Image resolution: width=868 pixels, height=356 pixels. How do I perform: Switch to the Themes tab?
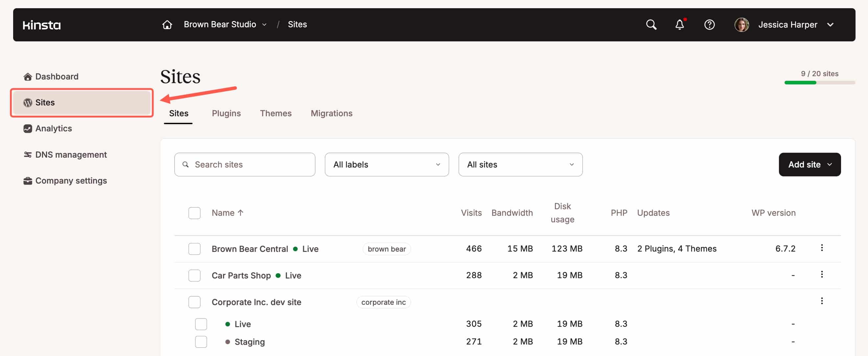click(276, 114)
